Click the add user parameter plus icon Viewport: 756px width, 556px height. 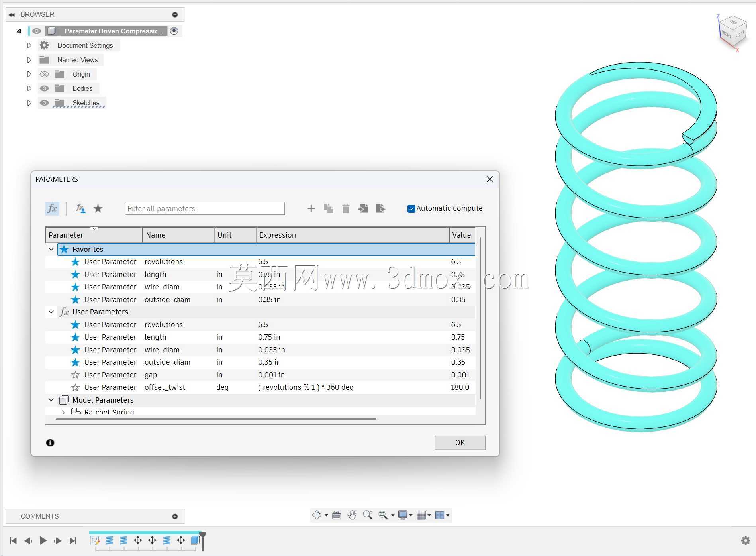pyautogui.click(x=311, y=208)
